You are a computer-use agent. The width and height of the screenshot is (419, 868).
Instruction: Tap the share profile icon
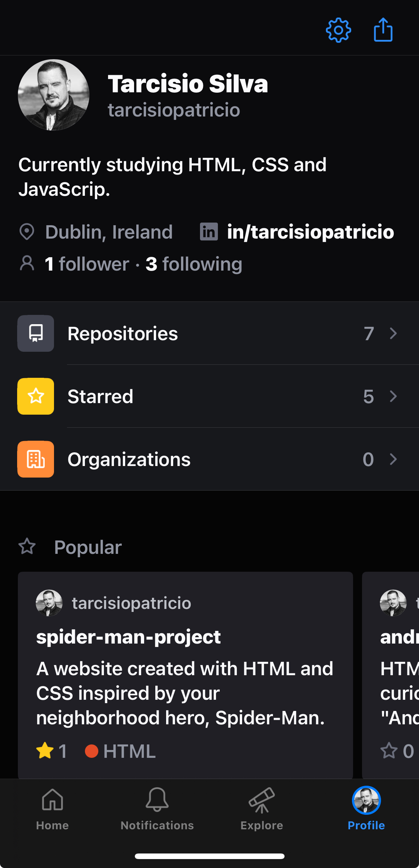coord(383,30)
